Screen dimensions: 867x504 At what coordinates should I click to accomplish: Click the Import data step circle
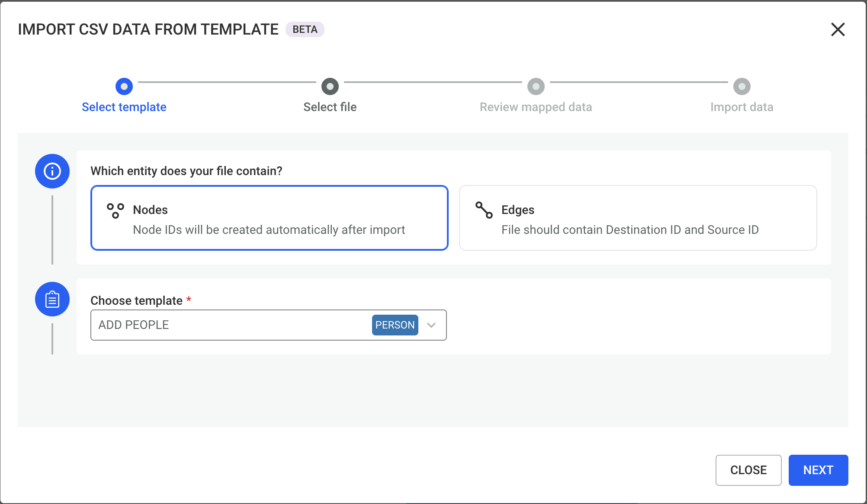(742, 86)
